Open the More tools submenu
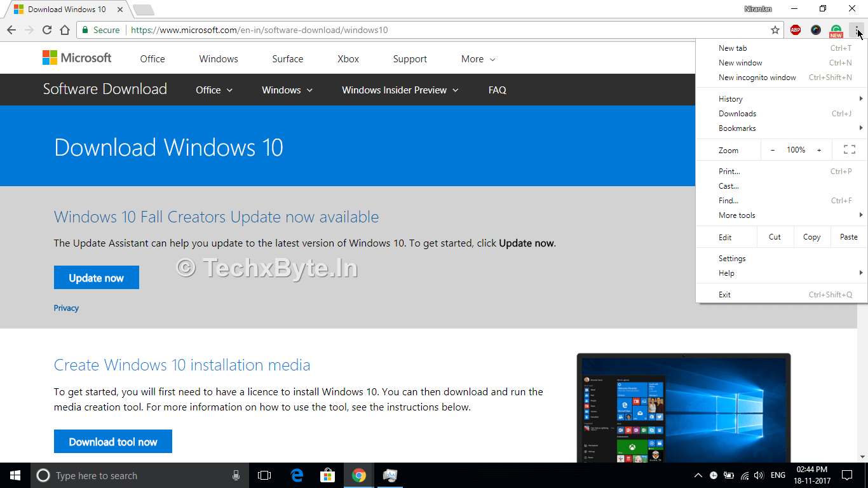The image size is (868, 488). pos(782,215)
